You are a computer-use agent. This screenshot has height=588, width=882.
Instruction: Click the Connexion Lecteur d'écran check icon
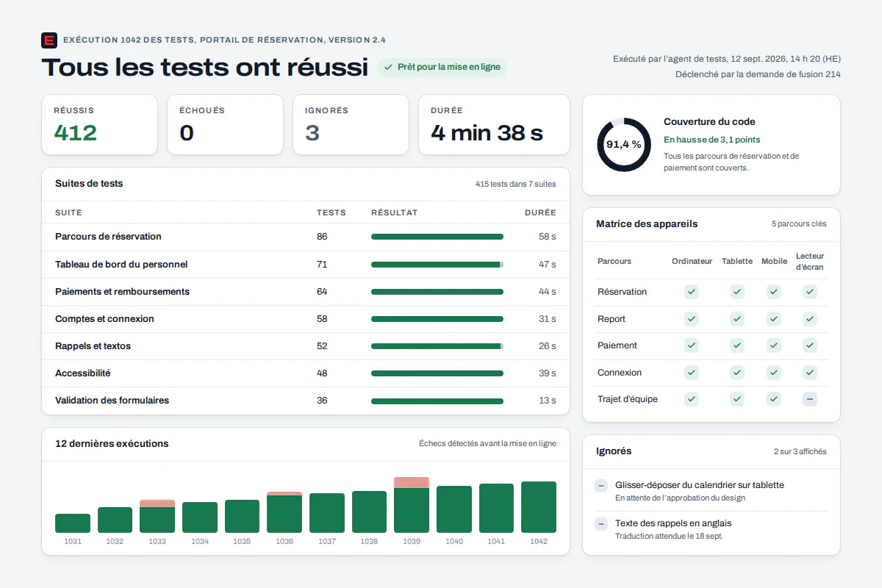[x=810, y=373]
